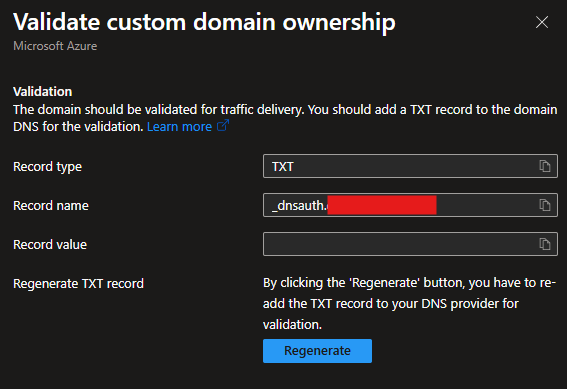This screenshot has width=567, height=389.
Task: Click the Regenerate TXT record label
Action: [78, 283]
